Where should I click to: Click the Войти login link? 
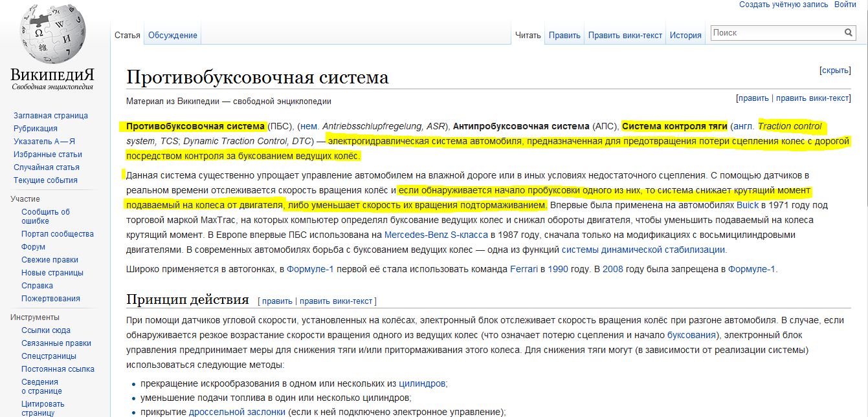pos(845,5)
